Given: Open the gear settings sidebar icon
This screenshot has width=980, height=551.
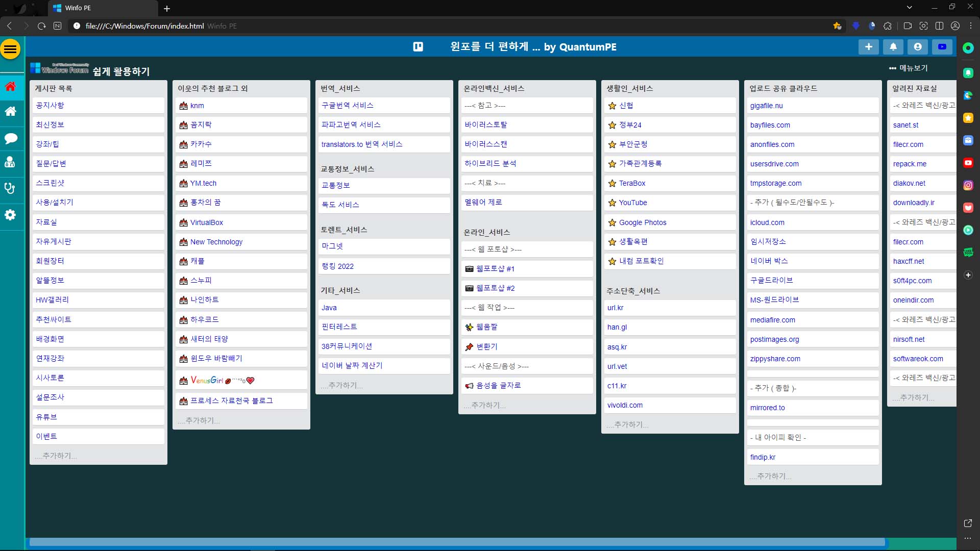Looking at the screenshot, I should pos(10,215).
